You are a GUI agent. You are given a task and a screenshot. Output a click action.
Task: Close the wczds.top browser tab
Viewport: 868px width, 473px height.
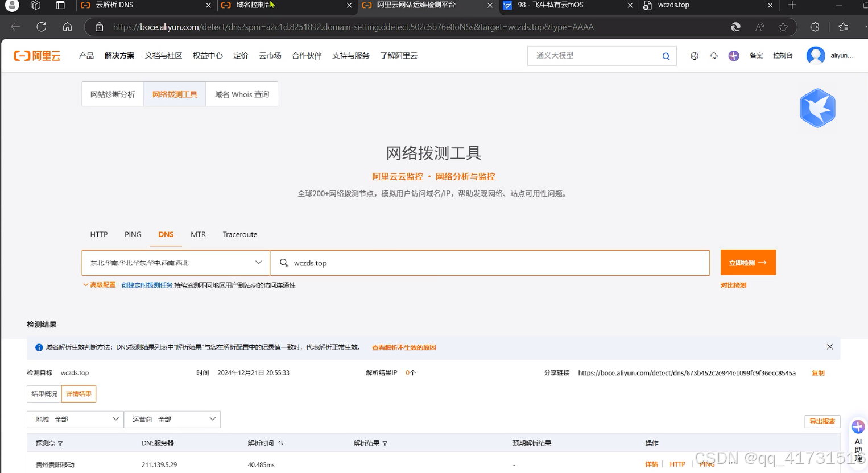point(770,5)
